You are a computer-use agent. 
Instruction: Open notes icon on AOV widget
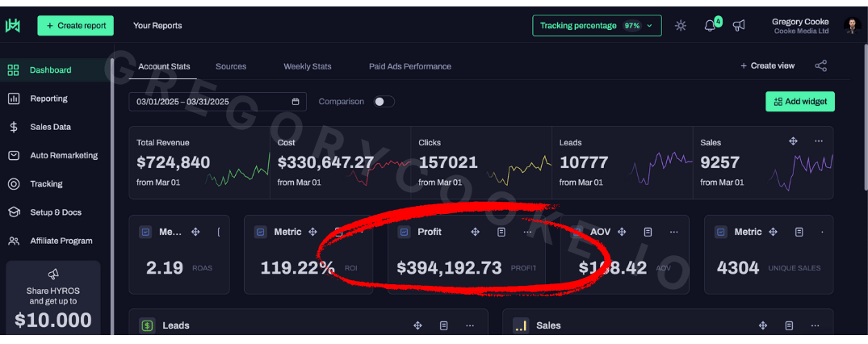click(x=648, y=232)
